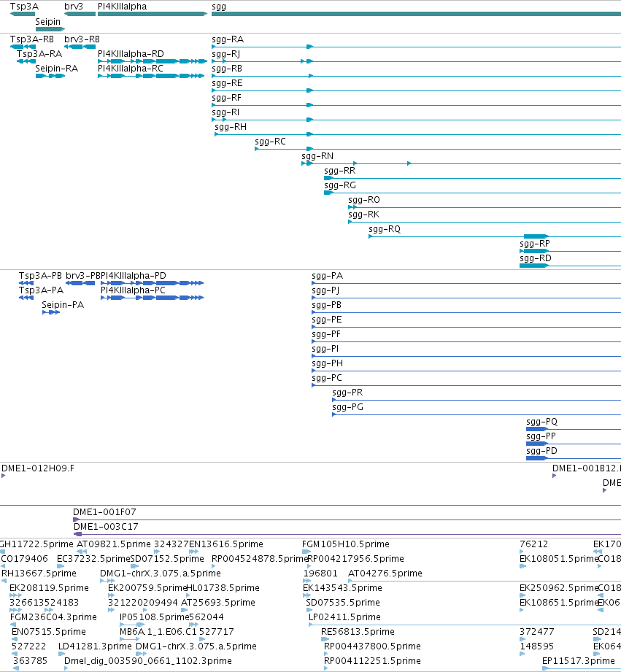Viewport: 621px width, 672px height.
Task: Select the Tsp3A-PA protein label
Action: pyautogui.click(x=41, y=290)
